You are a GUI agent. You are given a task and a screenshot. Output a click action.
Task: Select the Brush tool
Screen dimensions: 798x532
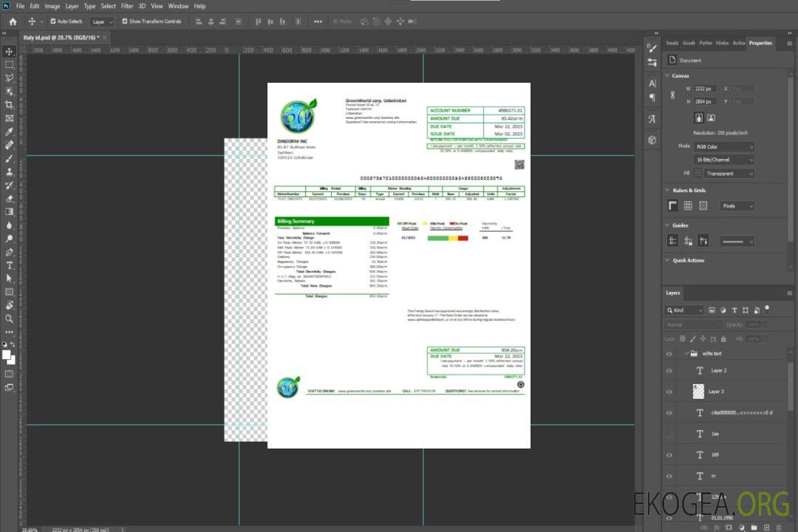pos(9,158)
